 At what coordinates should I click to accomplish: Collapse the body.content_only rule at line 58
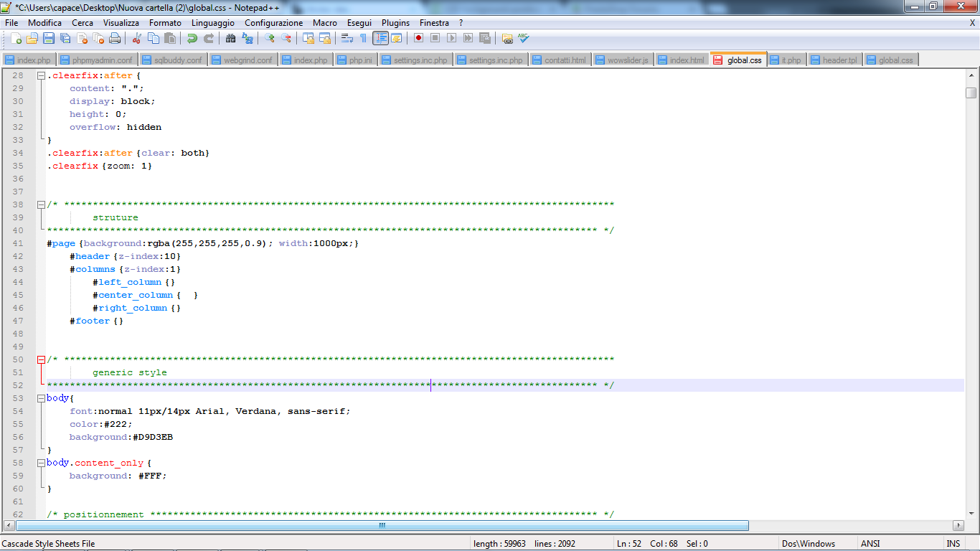pyautogui.click(x=42, y=463)
